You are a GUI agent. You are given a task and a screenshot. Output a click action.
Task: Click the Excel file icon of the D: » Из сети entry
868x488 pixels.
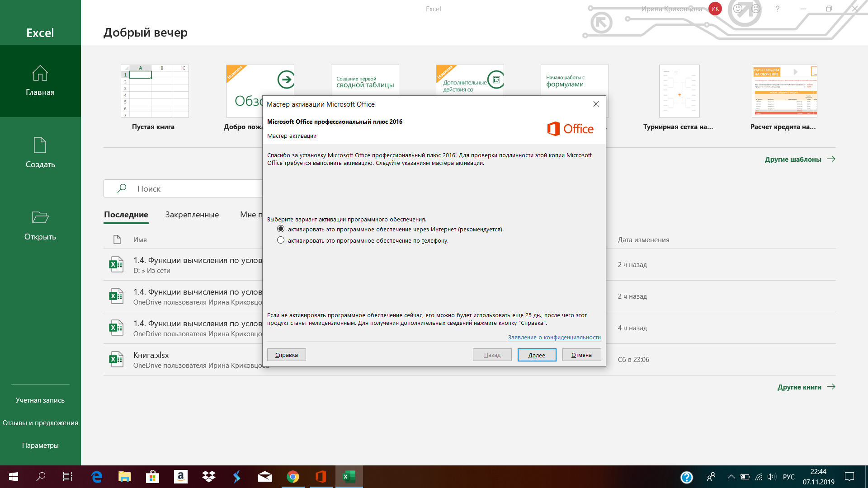116,264
